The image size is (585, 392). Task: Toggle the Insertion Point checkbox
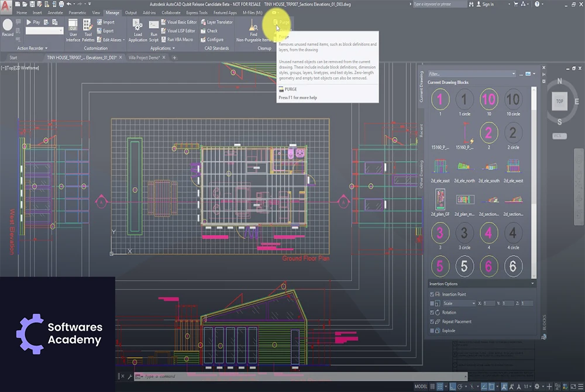click(x=432, y=294)
